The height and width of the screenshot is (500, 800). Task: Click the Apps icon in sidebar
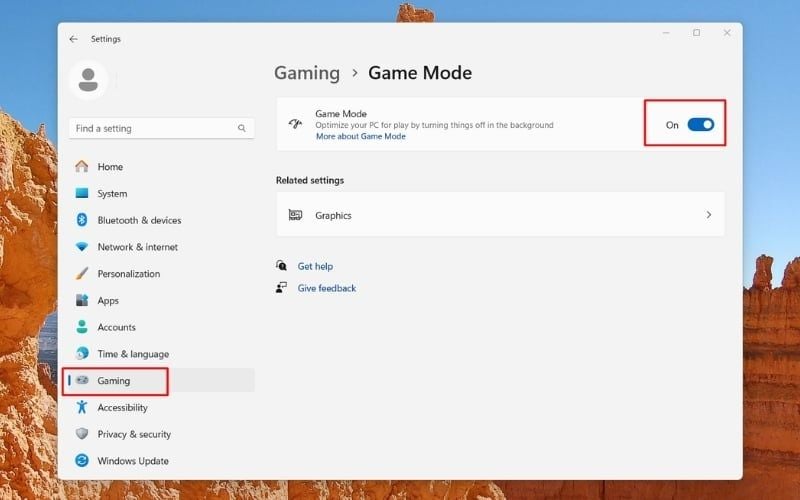pyautogui.click(x=82, y=300)
